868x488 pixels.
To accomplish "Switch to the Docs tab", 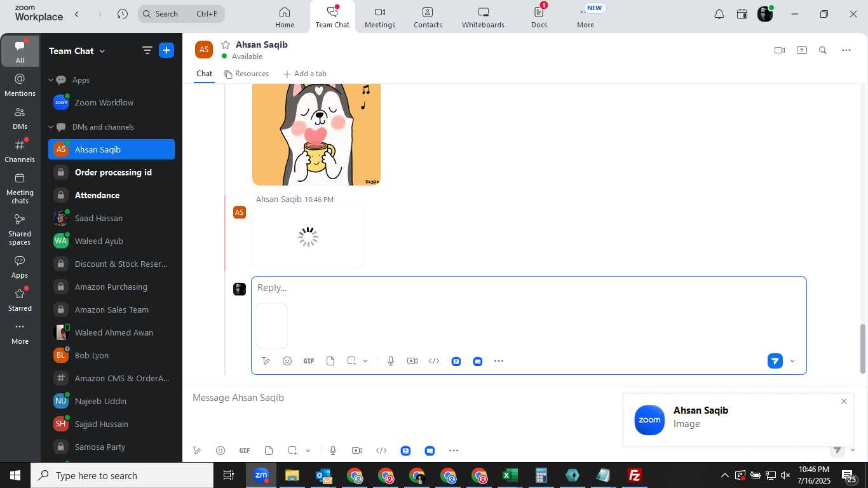I will (539, 17).
